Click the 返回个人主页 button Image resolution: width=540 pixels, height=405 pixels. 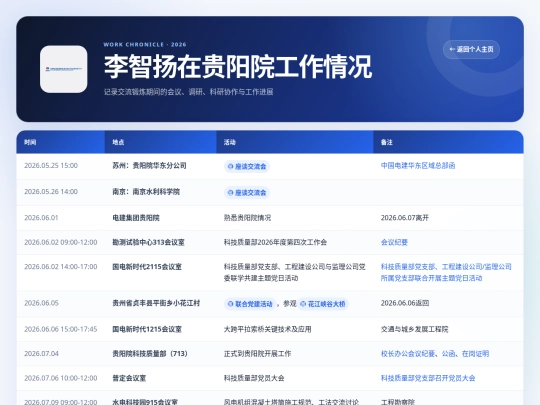pyautogui.click(x=471, y=50)
